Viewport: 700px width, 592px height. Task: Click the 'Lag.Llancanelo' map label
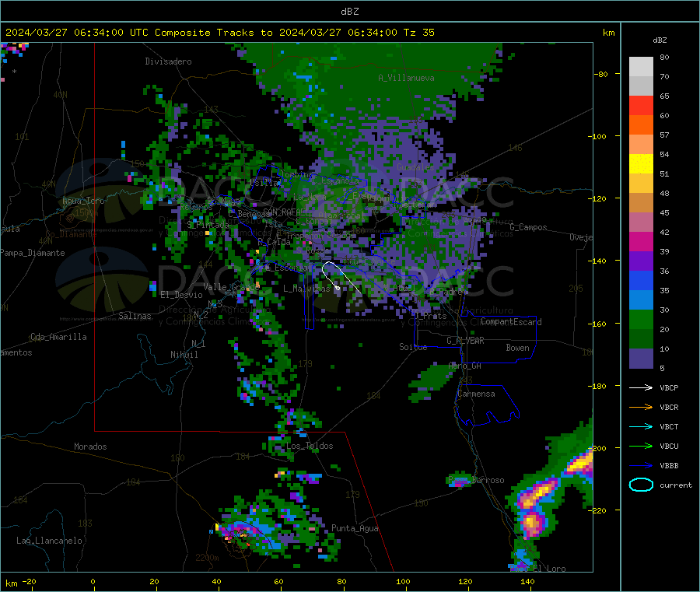click(x=49, y=541)
